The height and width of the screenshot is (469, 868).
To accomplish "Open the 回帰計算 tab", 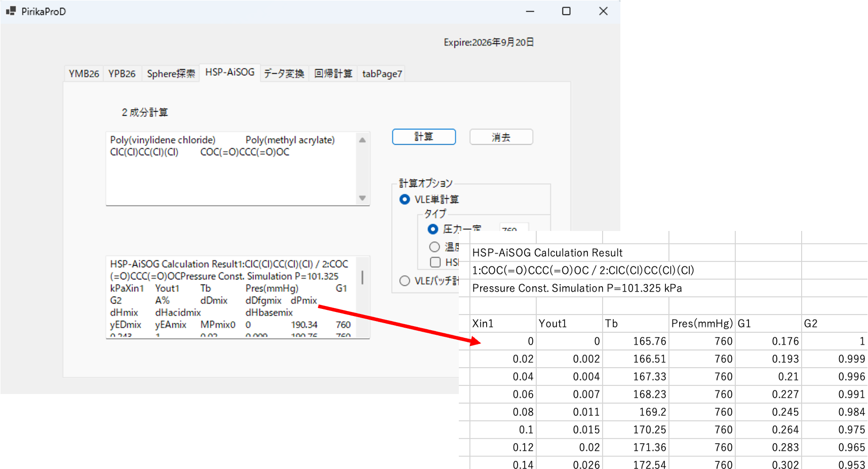I will coord(333,74).
